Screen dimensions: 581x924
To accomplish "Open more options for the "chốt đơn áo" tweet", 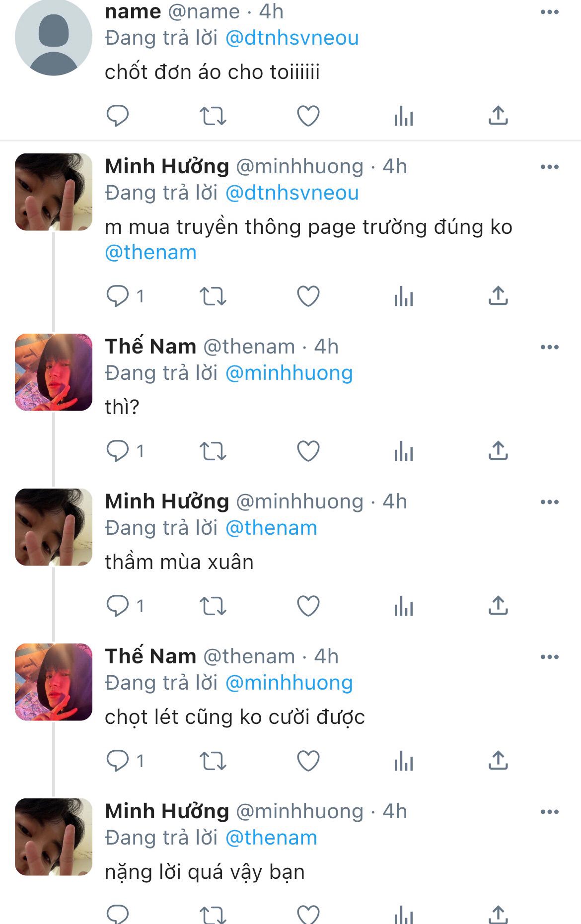I will [549, 12].
